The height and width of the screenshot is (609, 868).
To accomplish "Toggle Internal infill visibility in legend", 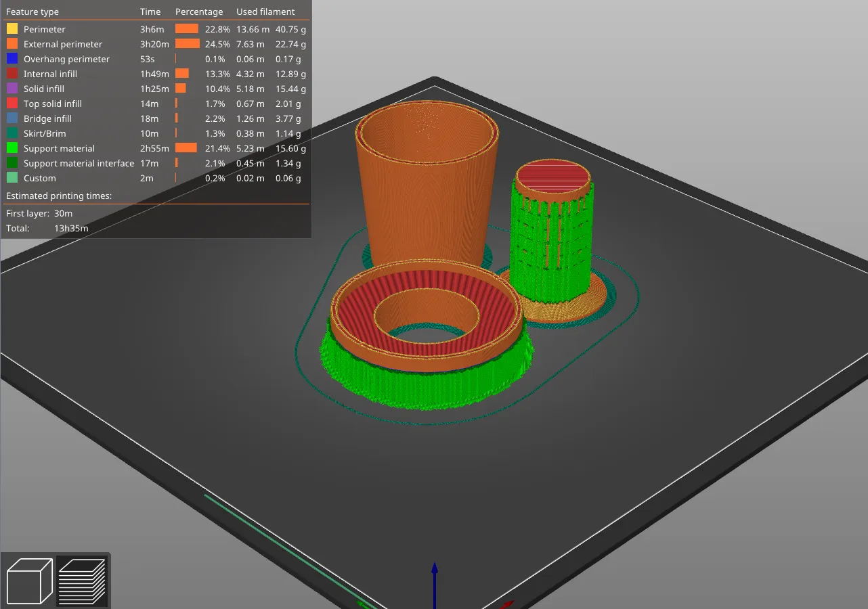I will point(156,74).
